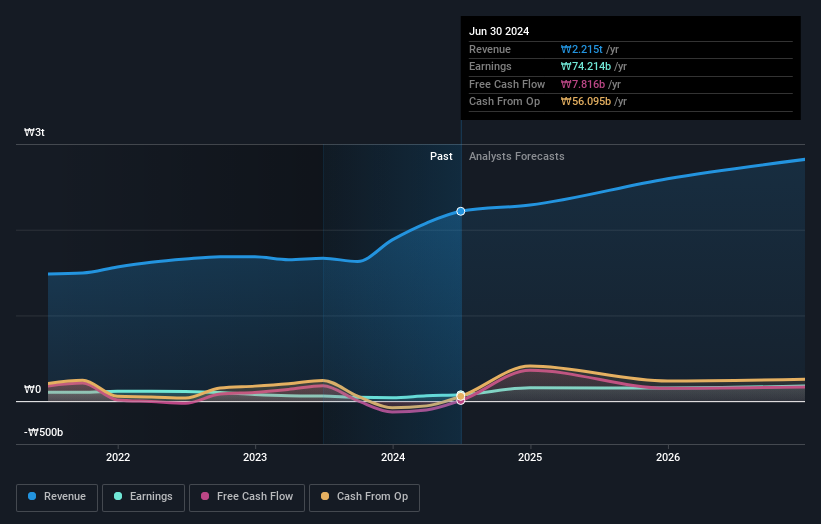Screen dimensions: 821x524
Task: Click the ₩74.214b earnings value
Action: pos(586,66)
